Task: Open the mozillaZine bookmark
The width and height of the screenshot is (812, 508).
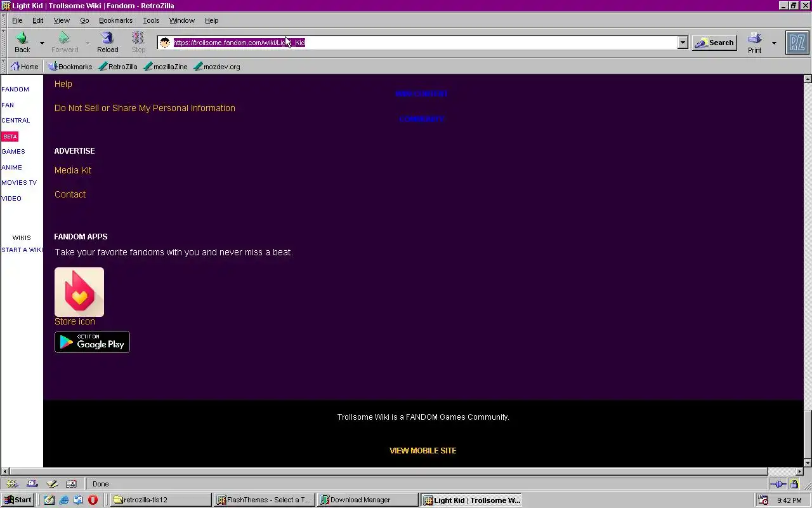Action: [165, 66]
